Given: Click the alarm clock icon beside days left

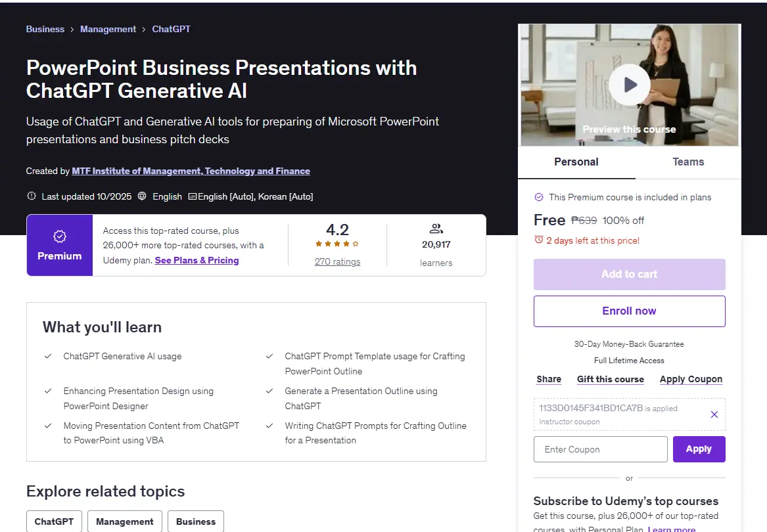Looking at the screenshot, I should point(538,240).
